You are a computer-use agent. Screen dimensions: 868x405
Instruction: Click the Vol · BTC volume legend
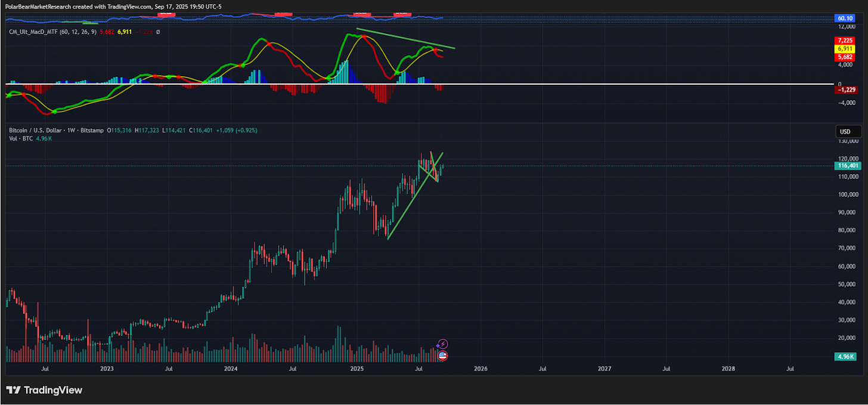[30, 138]
